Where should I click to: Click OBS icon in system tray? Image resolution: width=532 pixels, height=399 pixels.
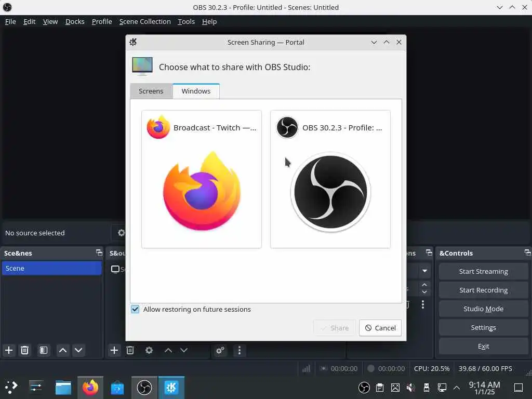point(364,387)
